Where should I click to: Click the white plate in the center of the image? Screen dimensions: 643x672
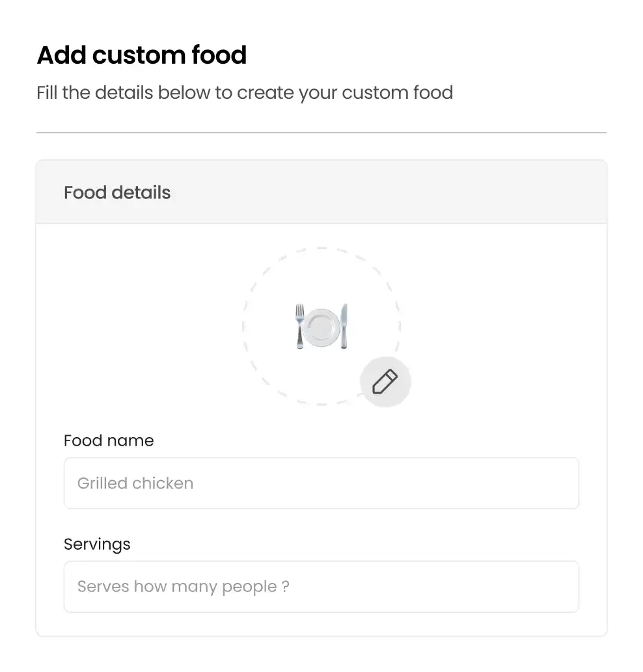[x=321, y=327]
